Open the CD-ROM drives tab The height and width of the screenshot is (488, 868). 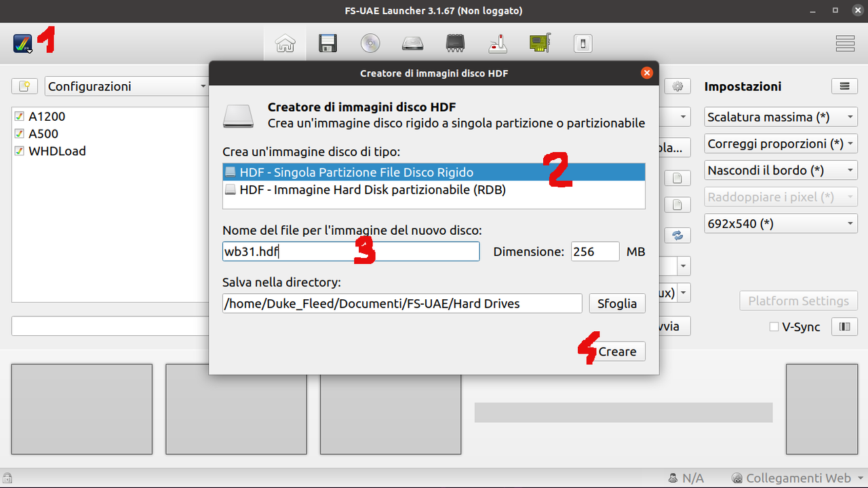coord(370,44)
